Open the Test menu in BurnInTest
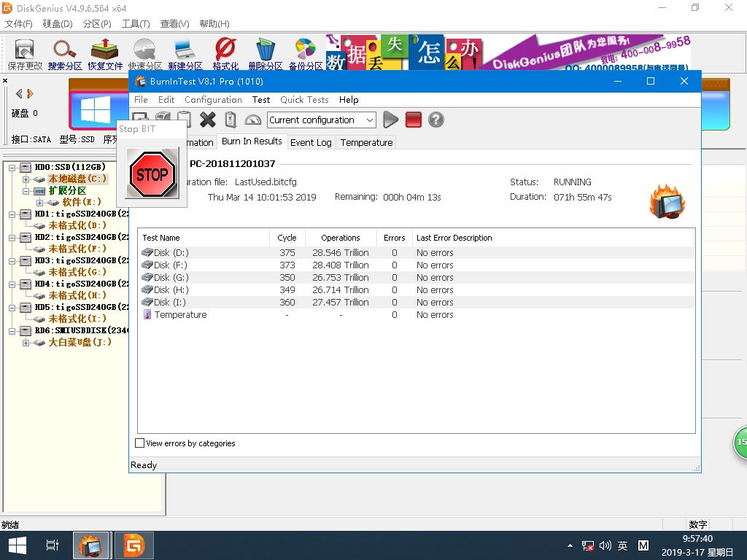 point(261,100)
